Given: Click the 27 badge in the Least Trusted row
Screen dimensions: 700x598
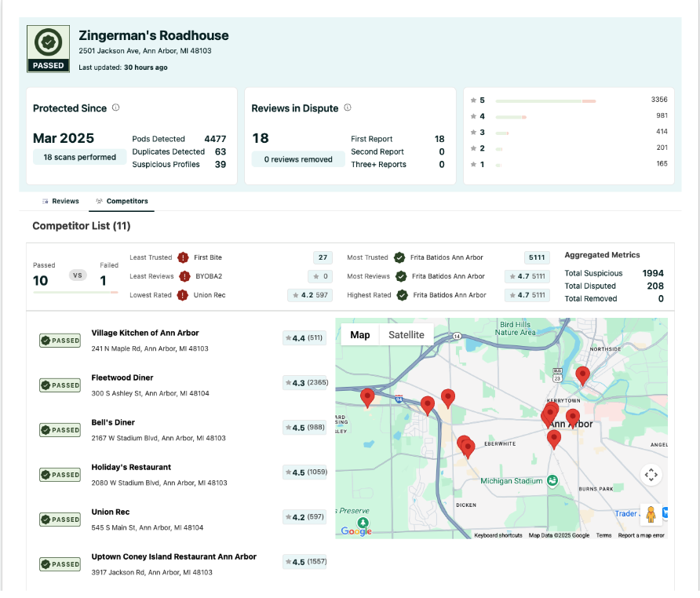Looking at the screenshot, I should tap(323, 257).
